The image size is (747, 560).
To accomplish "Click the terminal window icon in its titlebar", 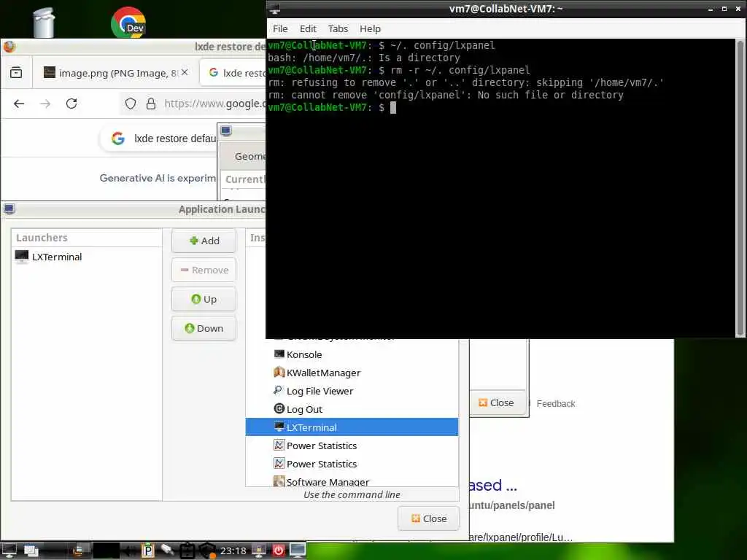I will 275,9.
